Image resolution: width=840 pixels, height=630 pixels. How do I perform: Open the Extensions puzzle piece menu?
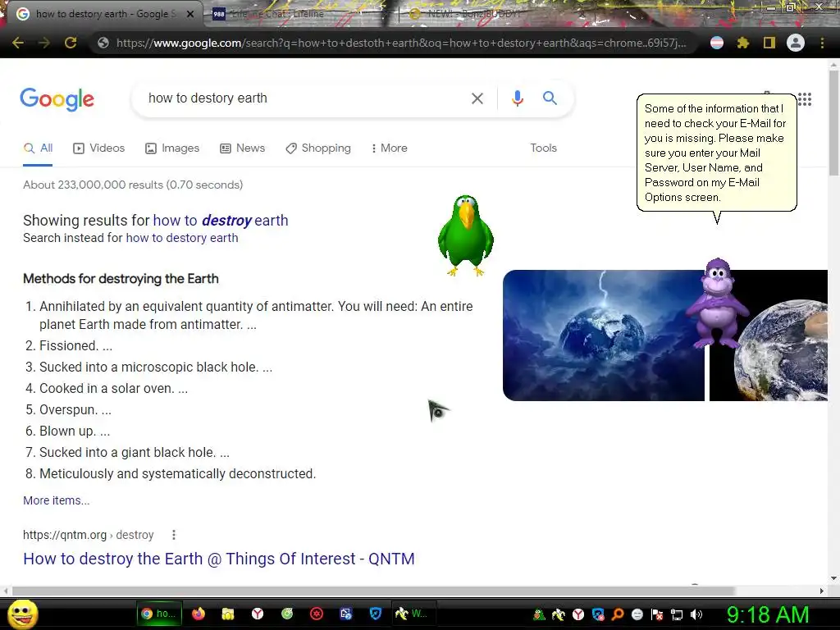[742, 43]
